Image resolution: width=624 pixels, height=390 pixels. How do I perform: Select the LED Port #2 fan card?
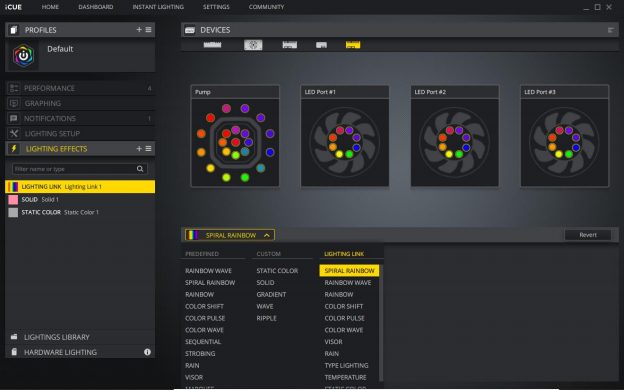tap(454, 136)
